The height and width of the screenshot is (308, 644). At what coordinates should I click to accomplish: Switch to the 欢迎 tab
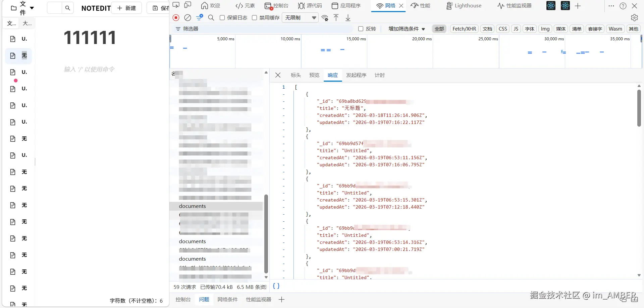tap(210, 6)
